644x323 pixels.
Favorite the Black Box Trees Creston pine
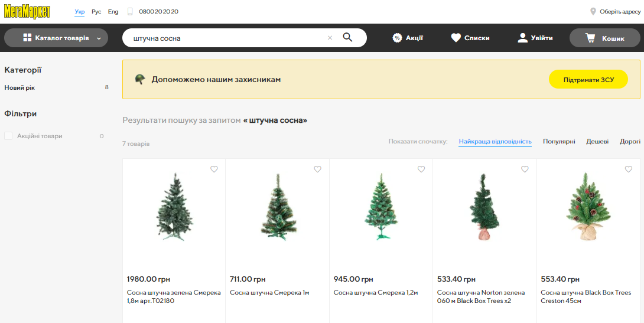pos(628,169)
